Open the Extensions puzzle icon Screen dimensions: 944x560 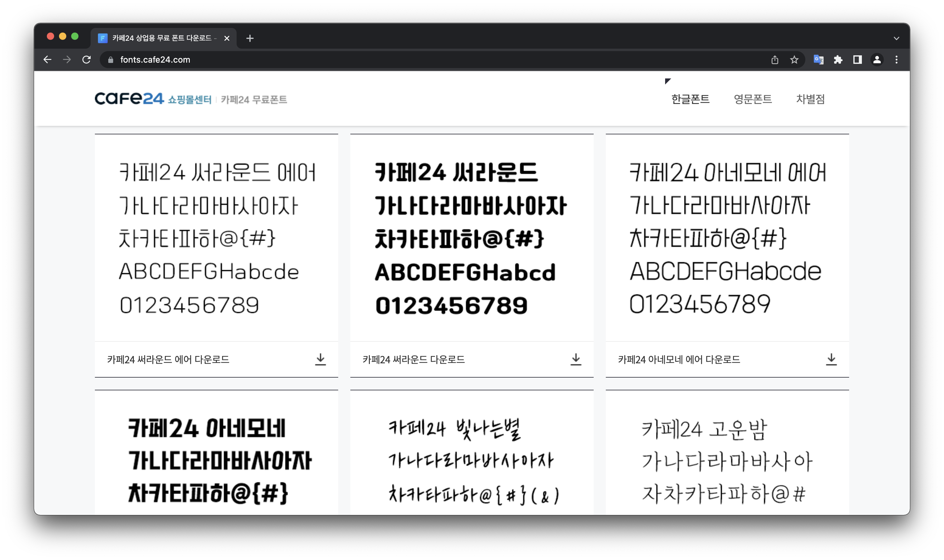[838, 60]
